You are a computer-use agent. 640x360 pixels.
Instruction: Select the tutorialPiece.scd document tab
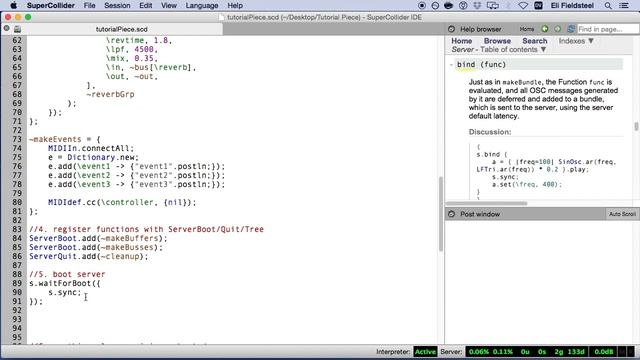point(122,29)
